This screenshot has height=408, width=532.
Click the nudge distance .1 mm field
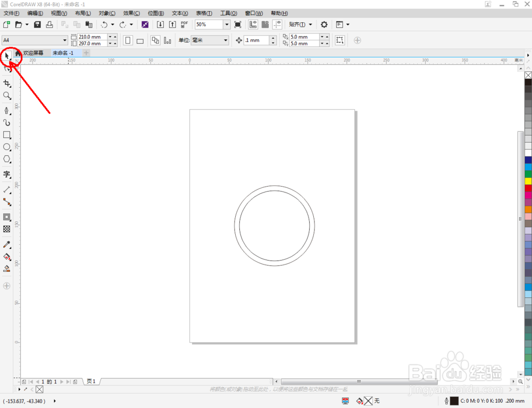257,40
